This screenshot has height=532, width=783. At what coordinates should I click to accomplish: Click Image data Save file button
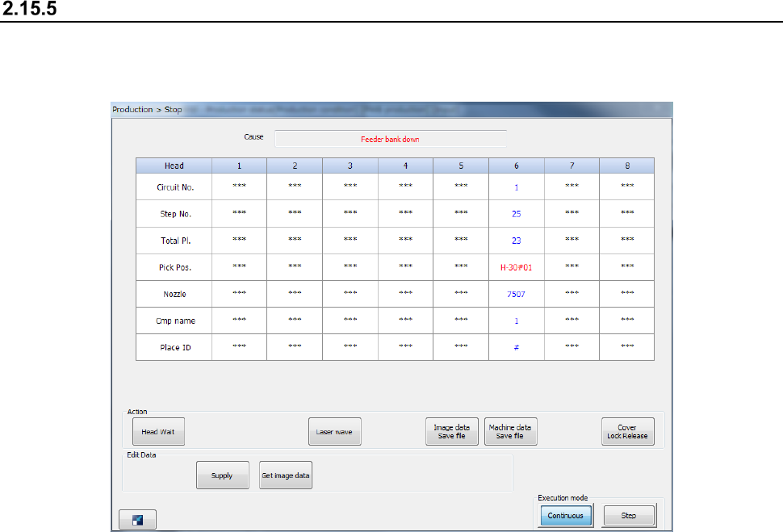coord(452,432)
